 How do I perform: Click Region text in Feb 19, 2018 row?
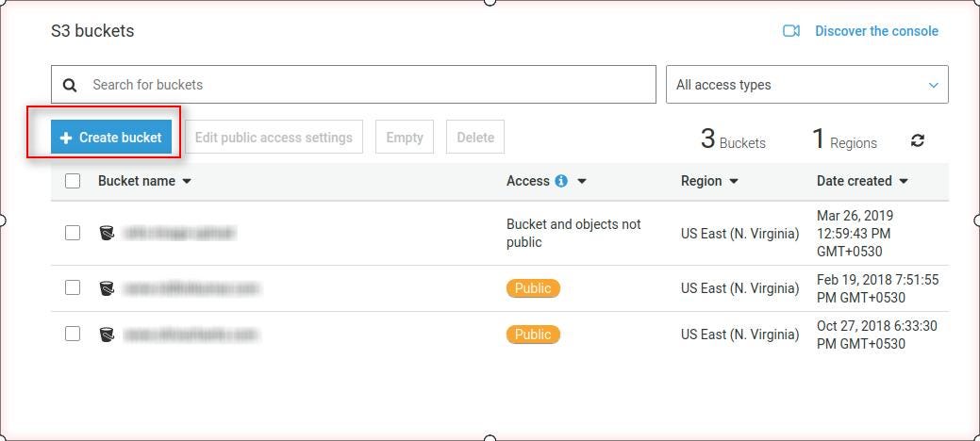click(x=740, y=288)
